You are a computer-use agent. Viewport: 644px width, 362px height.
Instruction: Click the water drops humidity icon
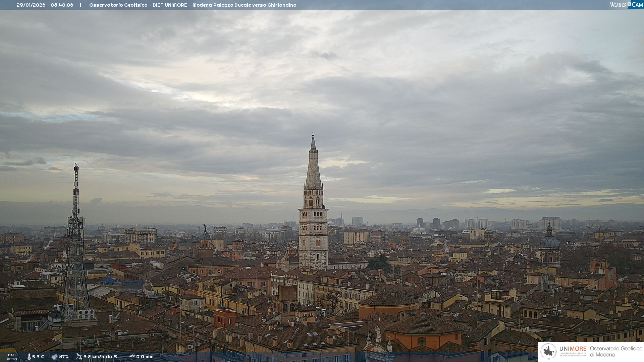click(x=54, y=357)
